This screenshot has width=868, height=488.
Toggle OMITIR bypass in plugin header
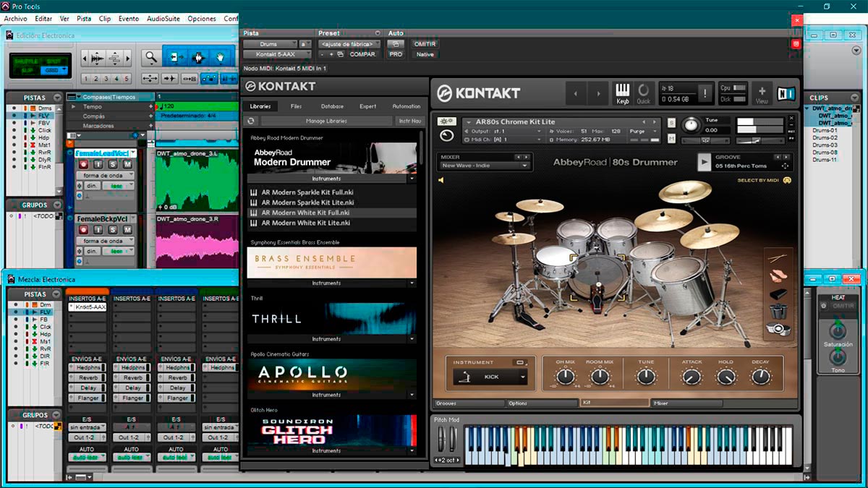(425, 44)
